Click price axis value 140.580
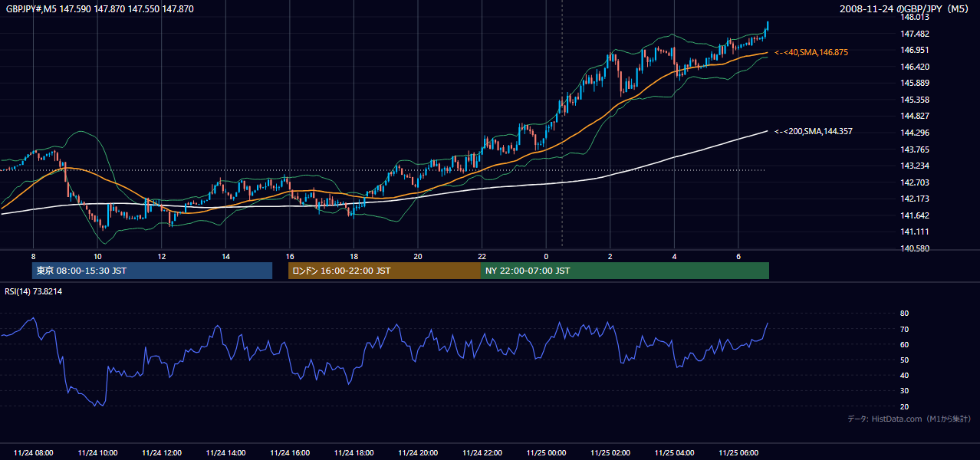Screen dimensions: 980x460 pyautogui.click(x=915, y=248)
